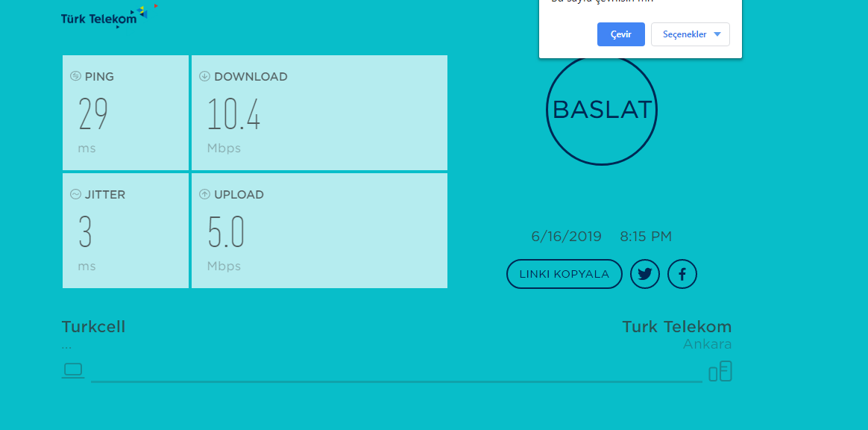
Task: Click the DOWNLOAD label
Action: 251,77
